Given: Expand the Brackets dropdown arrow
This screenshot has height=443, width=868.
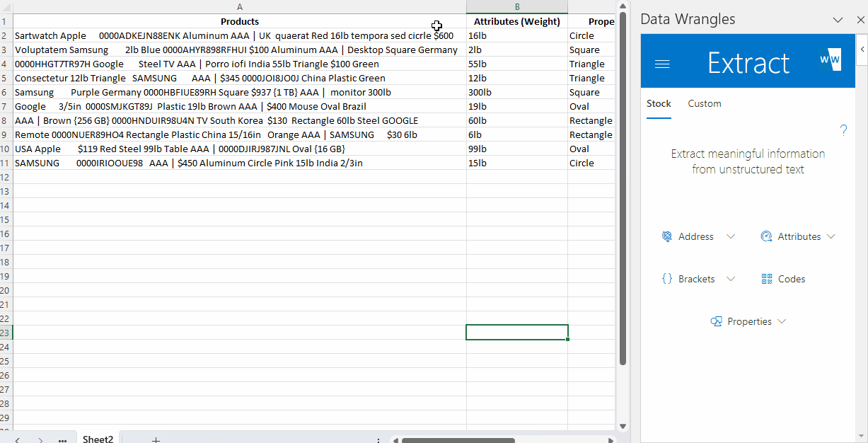Looking at the screenshot, I should (731, 279).
